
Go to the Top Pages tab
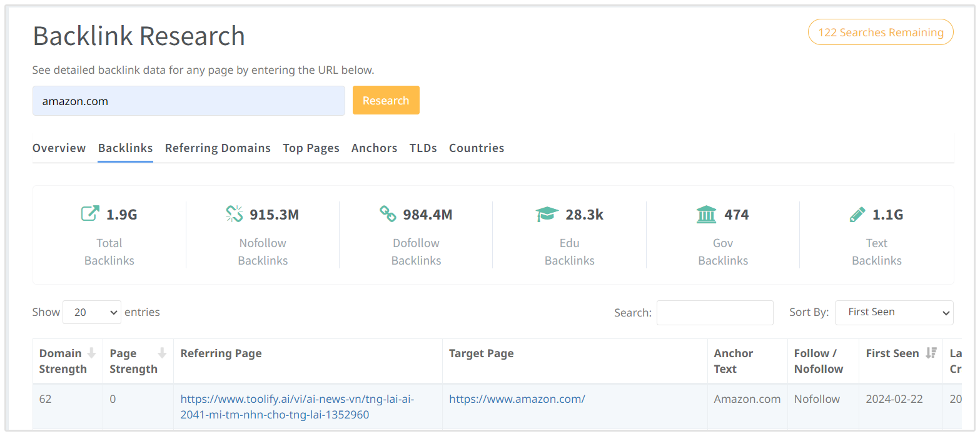(x=311, y=148)
